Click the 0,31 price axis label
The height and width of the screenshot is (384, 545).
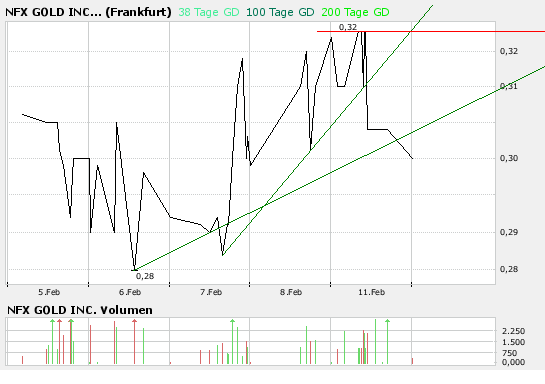(x=509, y=86)
